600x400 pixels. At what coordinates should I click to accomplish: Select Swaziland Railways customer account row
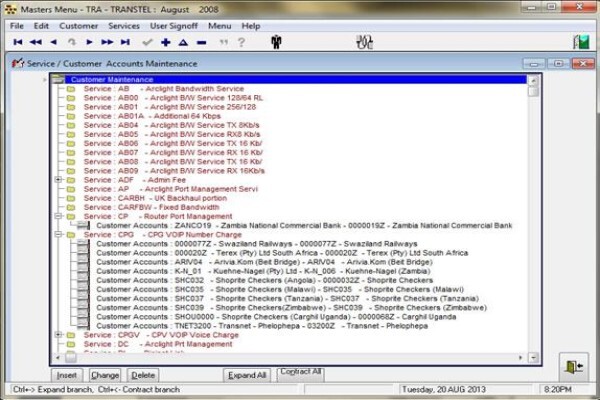tap(257, 244)
